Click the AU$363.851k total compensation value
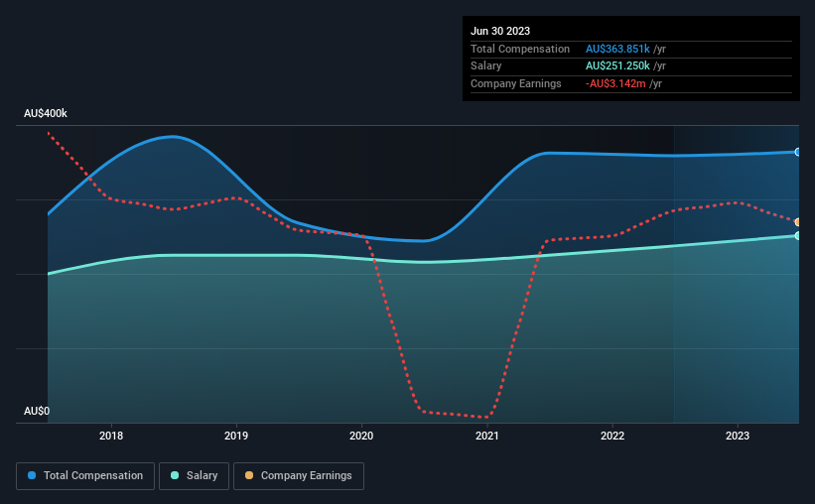Viewport: 815px width, 504px height. click(x=617, y=49)
